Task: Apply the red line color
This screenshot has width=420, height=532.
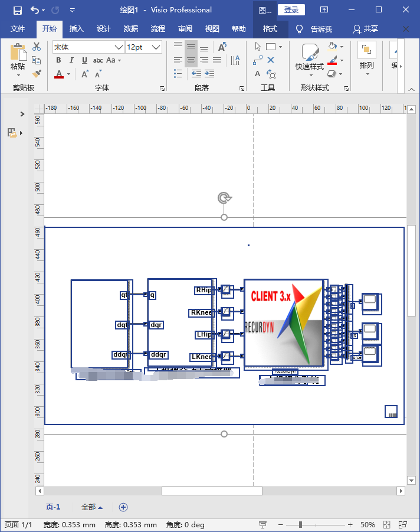Action: 333,60
